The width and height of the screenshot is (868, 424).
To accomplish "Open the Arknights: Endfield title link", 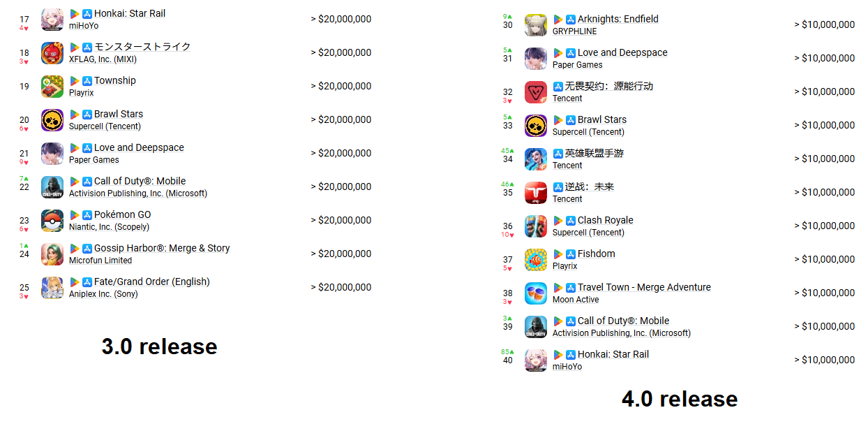I will point(618,20).
